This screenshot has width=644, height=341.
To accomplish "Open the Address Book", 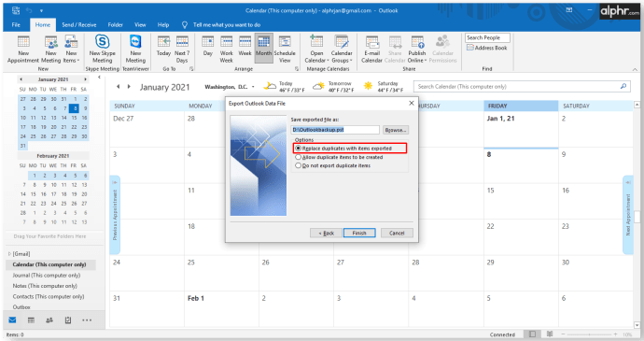I will [x=486, y=48].
